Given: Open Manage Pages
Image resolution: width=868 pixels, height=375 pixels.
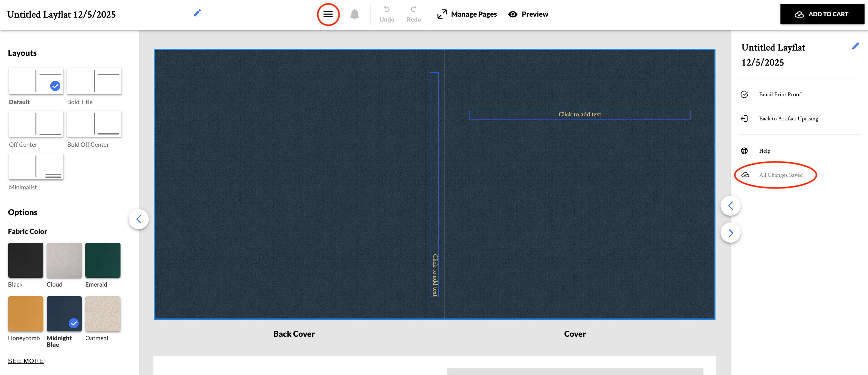Looking at the screenshot, I should coord(467,14).
